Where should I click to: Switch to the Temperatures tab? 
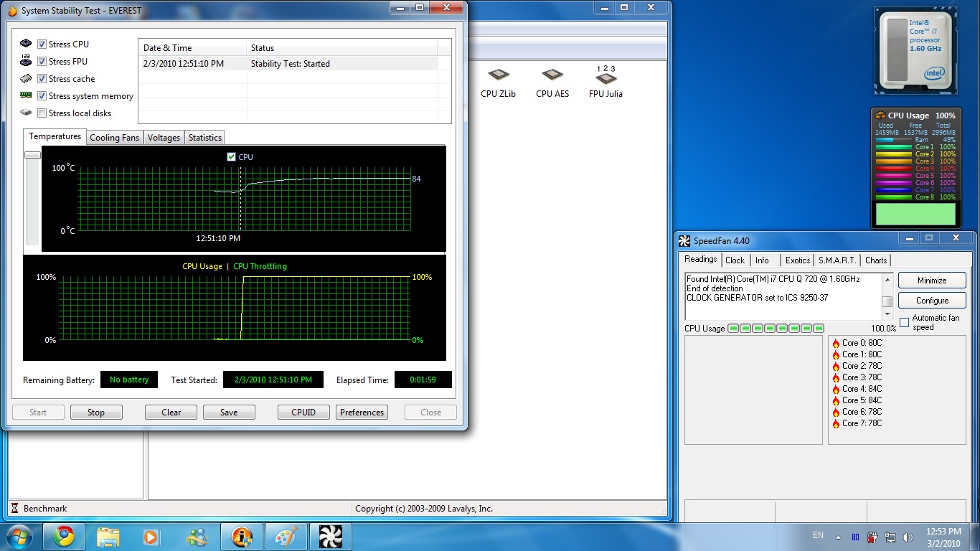pos(55,136)
